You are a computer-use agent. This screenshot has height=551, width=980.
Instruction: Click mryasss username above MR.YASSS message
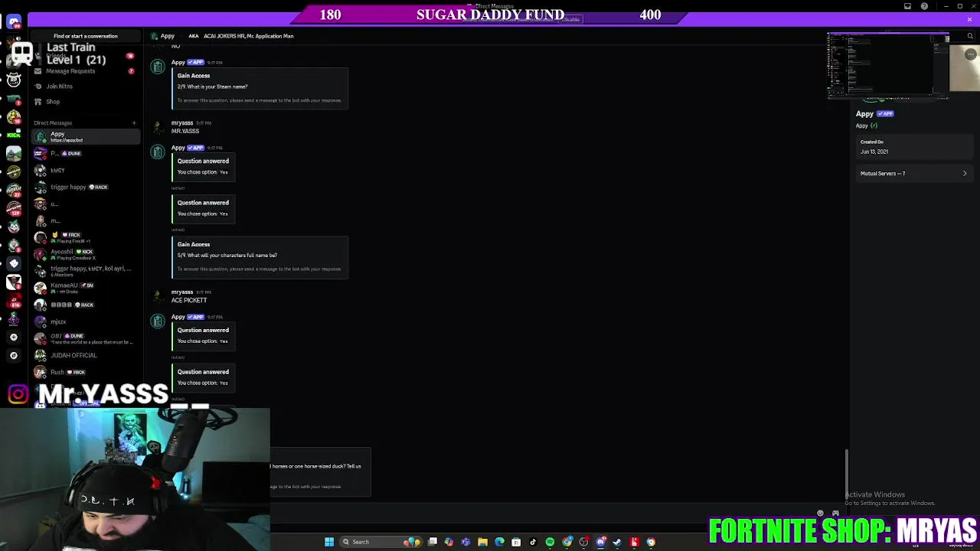182,123
